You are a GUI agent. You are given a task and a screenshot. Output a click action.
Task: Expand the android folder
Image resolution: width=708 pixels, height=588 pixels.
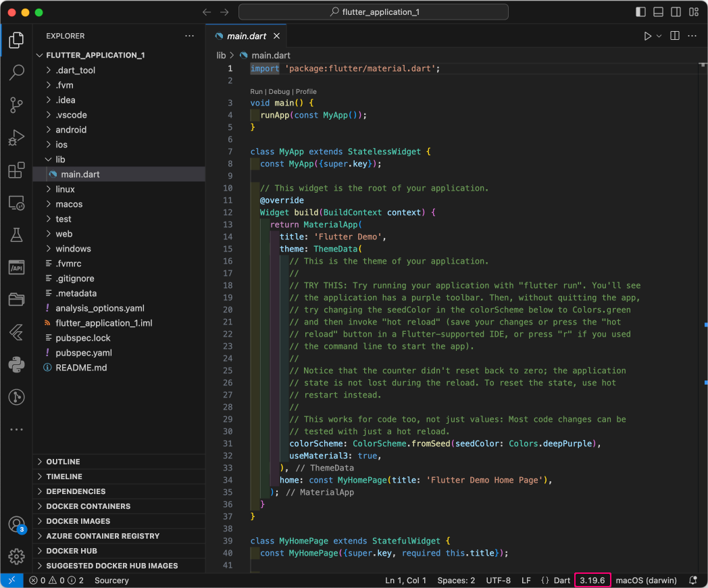(119, 130)
